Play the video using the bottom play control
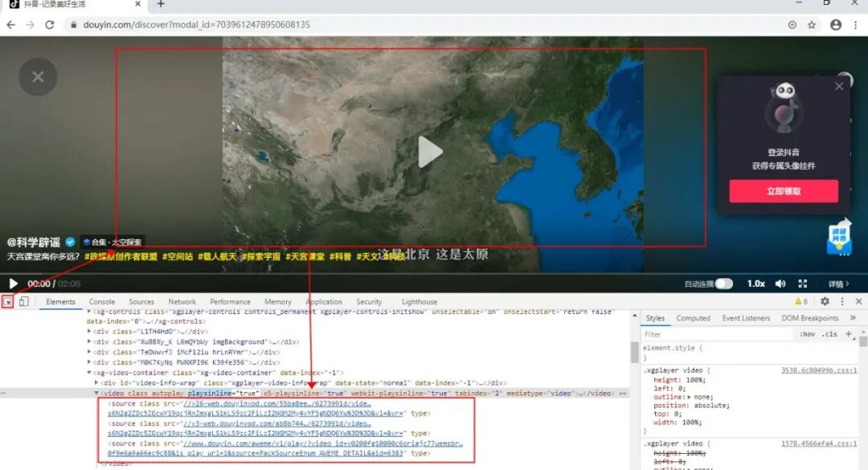The height and width of the screenshot is (470, 868). (14, 284)
